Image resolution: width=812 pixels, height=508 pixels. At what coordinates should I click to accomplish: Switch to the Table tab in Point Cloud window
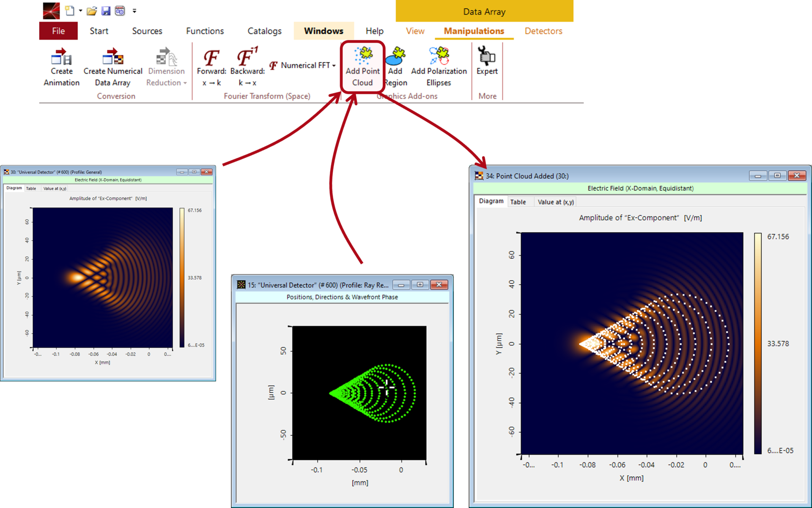tap(519, 202)
